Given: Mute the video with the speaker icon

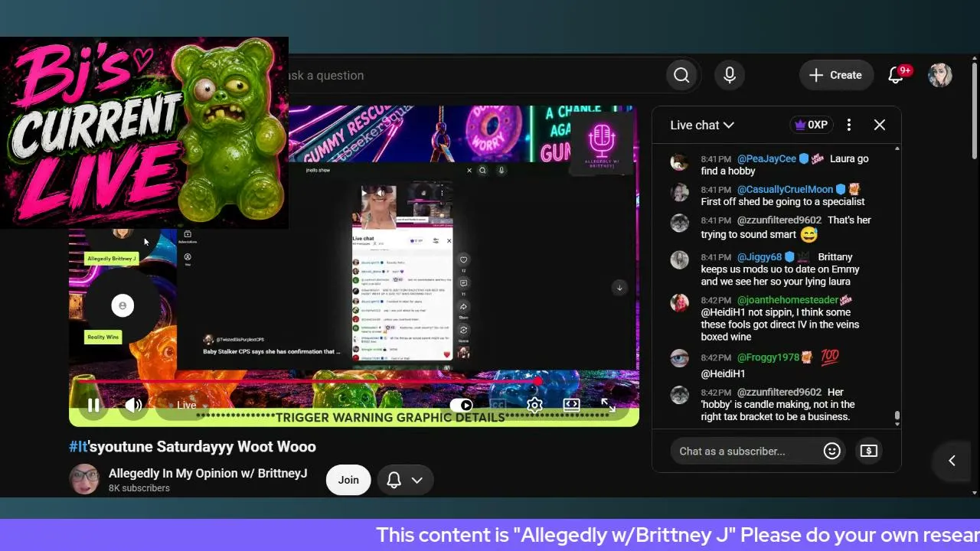Looking at the screenshot, I should click(134, 406).
